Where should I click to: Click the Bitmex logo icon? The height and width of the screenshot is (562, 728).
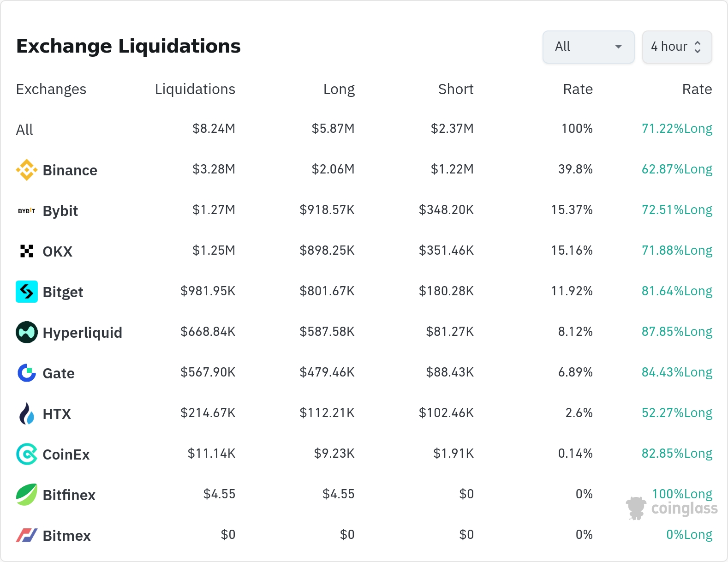click(27, 535)
